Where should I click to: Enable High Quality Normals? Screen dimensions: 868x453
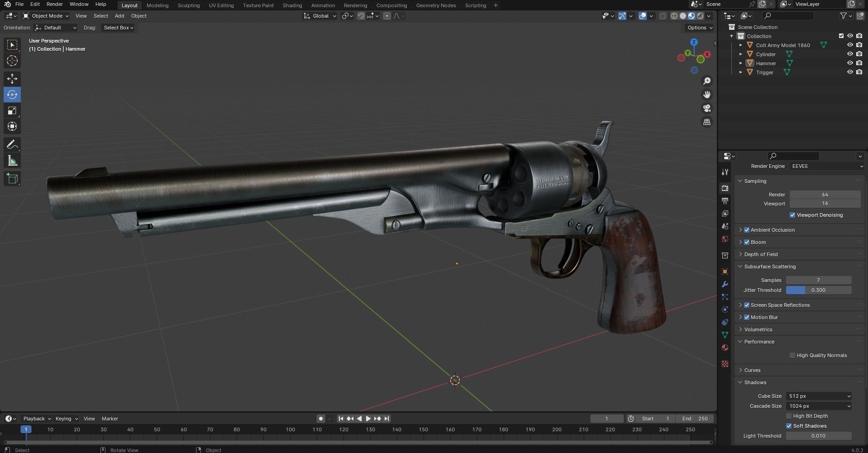792,355
